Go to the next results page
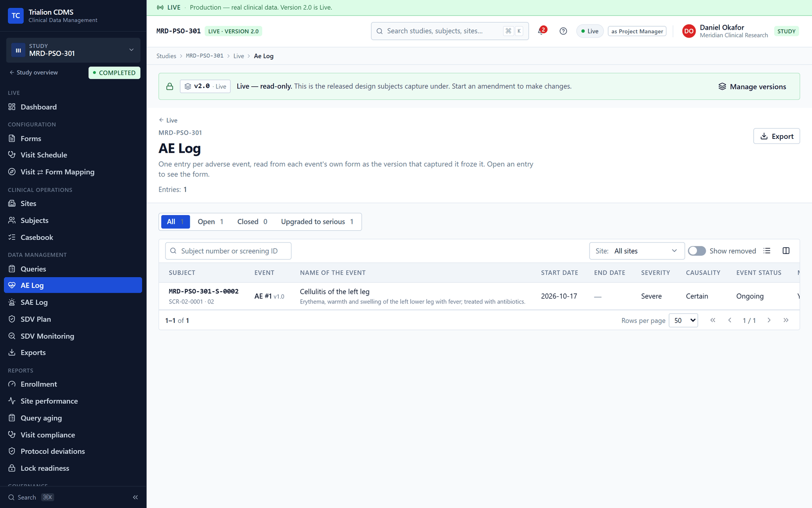The height and width of the screenshot is (508, 812). click(x=769, y=320)
